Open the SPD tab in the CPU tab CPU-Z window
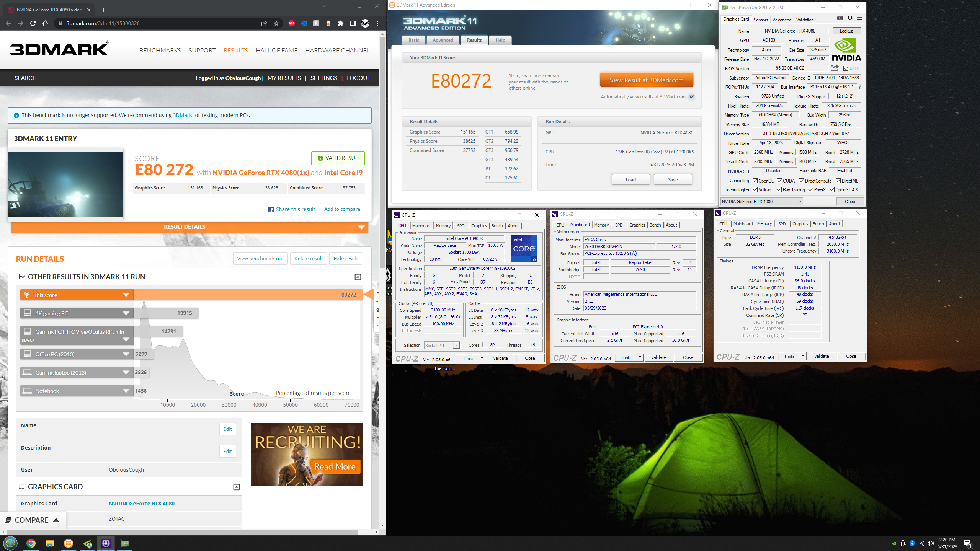 coord(461,226)
